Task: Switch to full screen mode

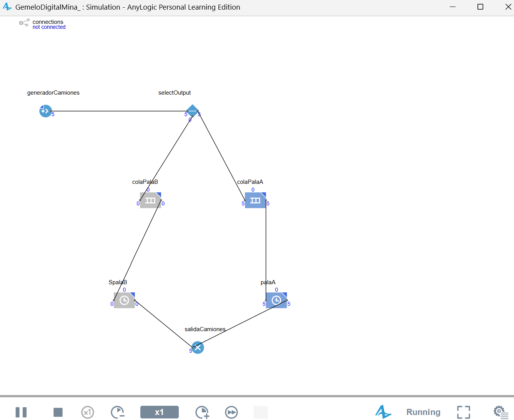Action: pos(464,412)
